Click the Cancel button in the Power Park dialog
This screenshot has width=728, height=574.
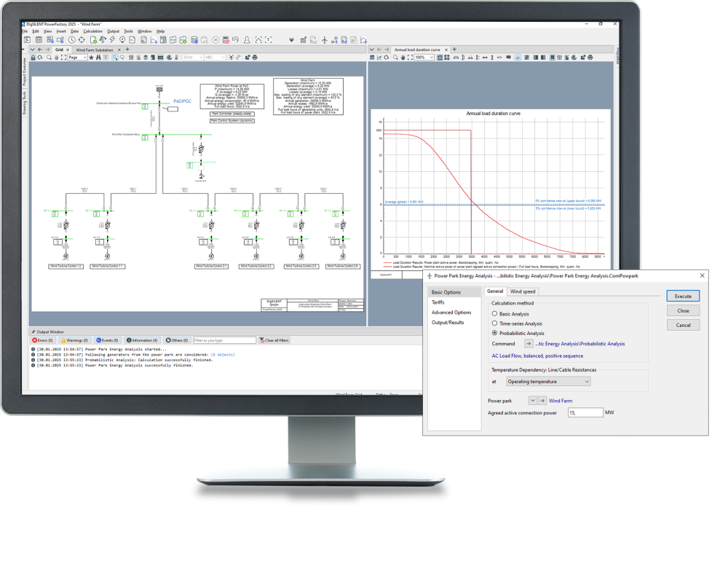point(683,325)
